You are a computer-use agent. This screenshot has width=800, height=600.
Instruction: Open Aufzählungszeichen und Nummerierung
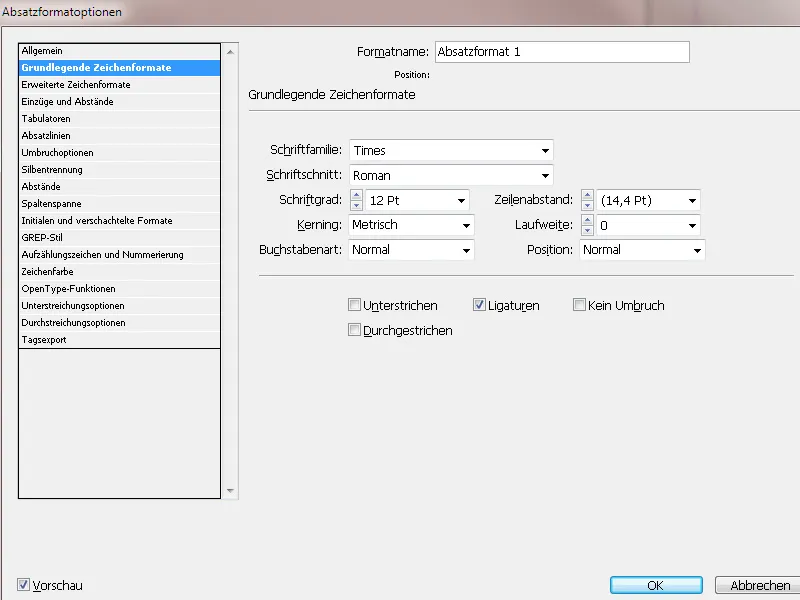pyautogui.click(x=119, y=255)
